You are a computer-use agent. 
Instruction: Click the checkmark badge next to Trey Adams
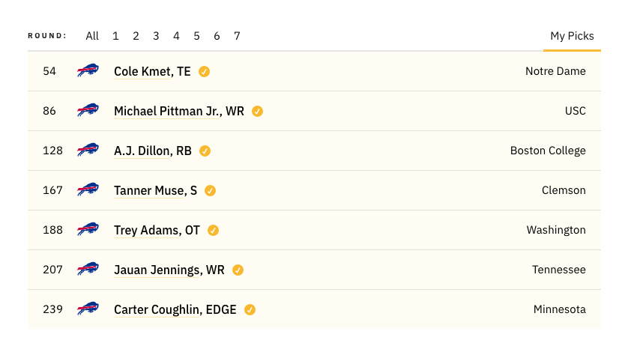coord(214,230)
